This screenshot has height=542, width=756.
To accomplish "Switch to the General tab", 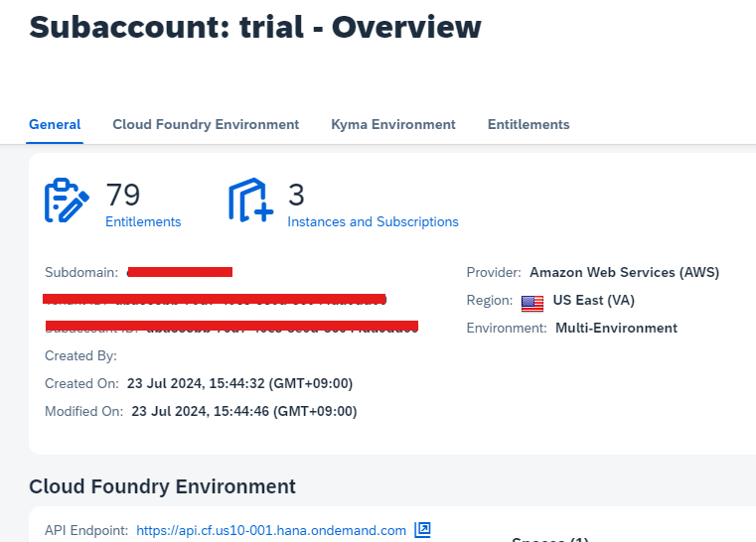I will point(55,125).
